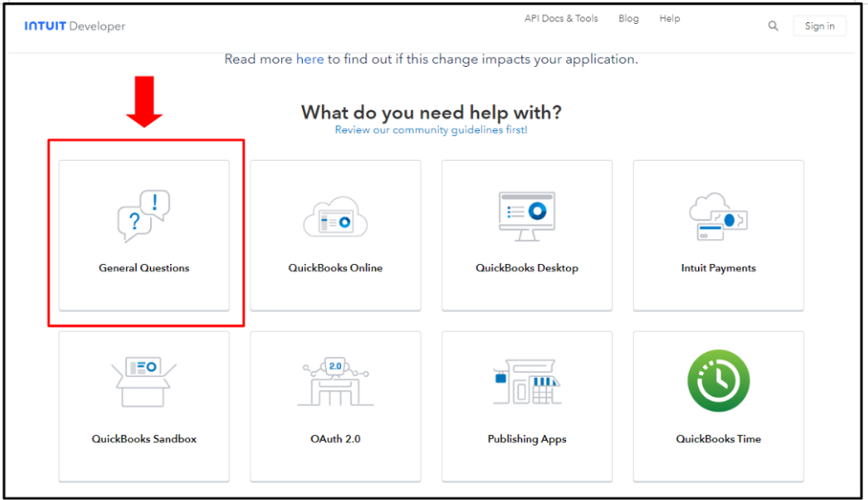
Task: Open the community guidelines link
Action: pos(431,130)
